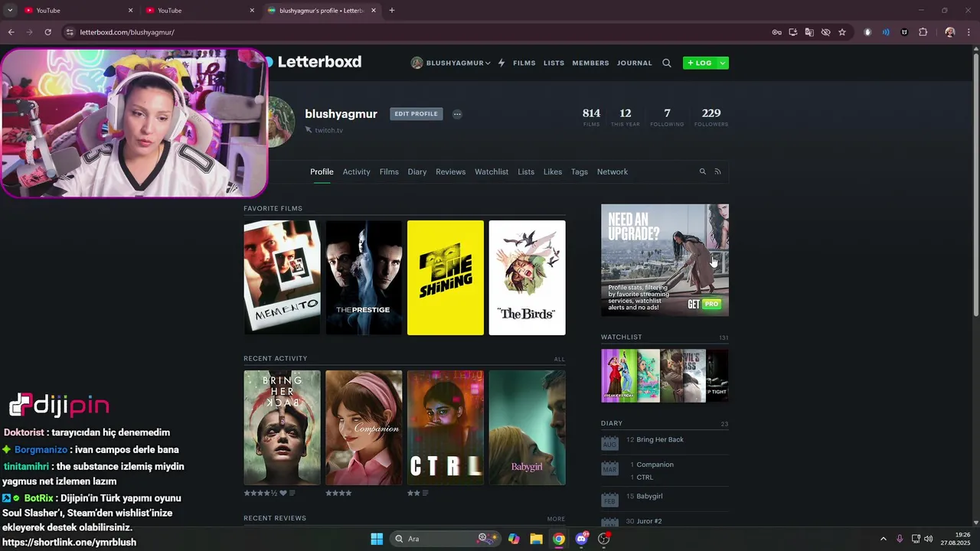Open JOURNAL in the top navigation
980x551 pixels.
click(635, 63)
